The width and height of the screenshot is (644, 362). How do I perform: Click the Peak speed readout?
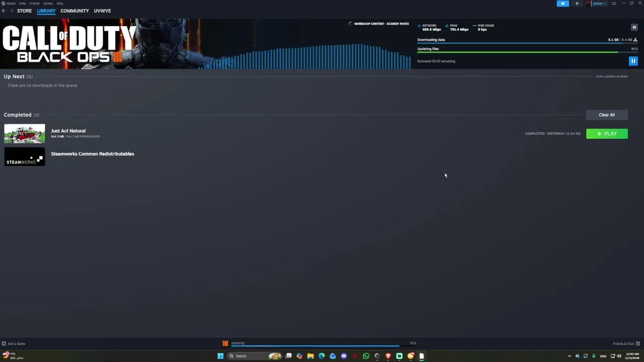(457, 28)
